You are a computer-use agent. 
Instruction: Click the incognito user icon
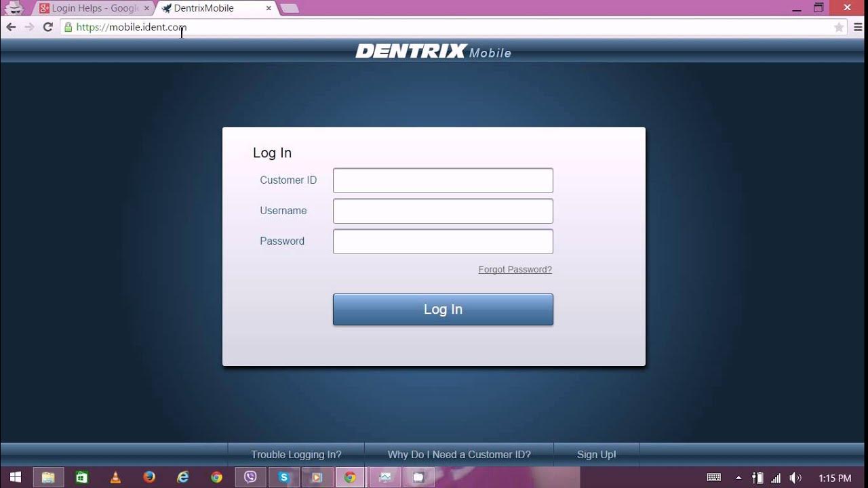pos(14,8)
